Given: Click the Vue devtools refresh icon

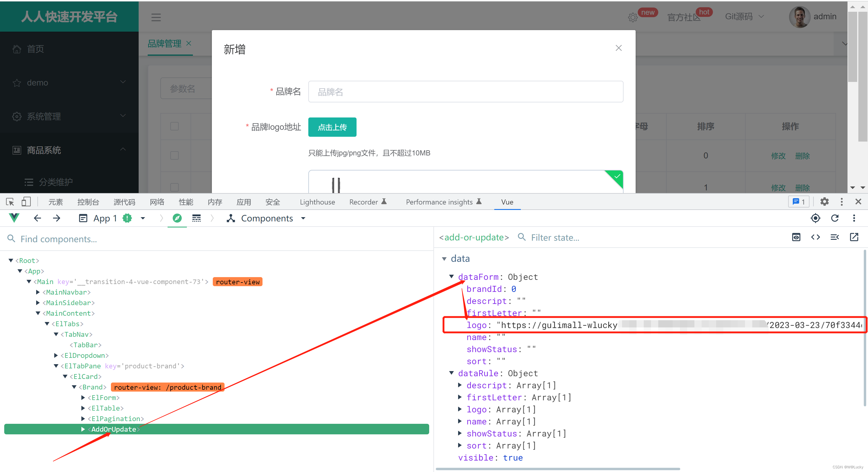Looking at the screenshot, I should click(x=835, y=218).
